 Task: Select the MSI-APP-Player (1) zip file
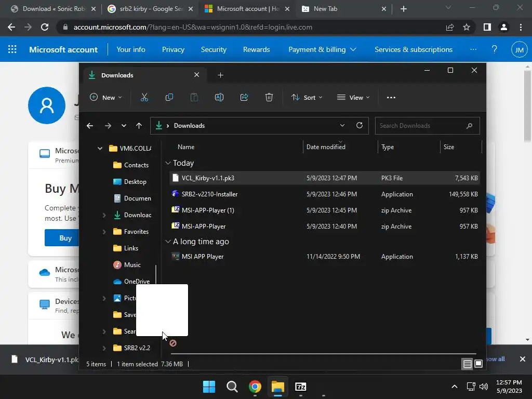[325, 210]
